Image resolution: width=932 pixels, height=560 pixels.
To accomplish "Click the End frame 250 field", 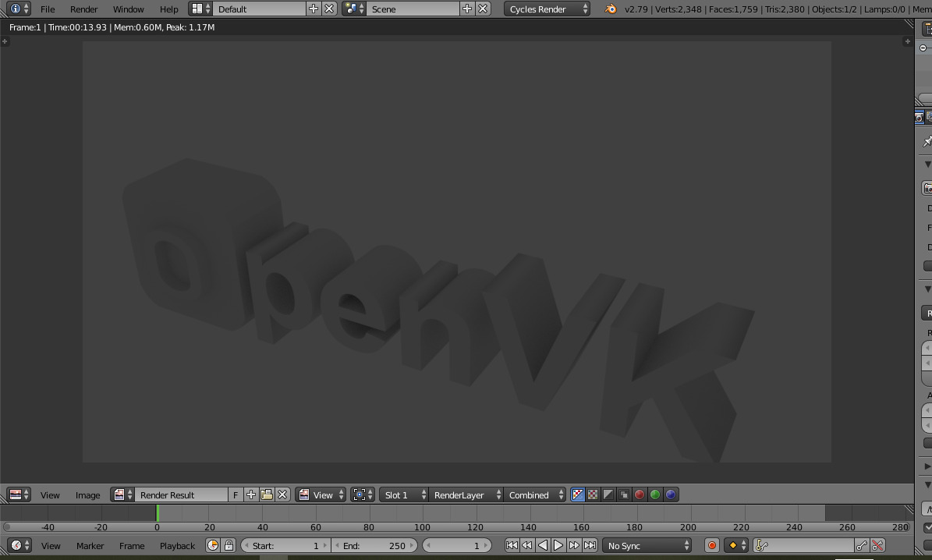I will tap(374, 545).
